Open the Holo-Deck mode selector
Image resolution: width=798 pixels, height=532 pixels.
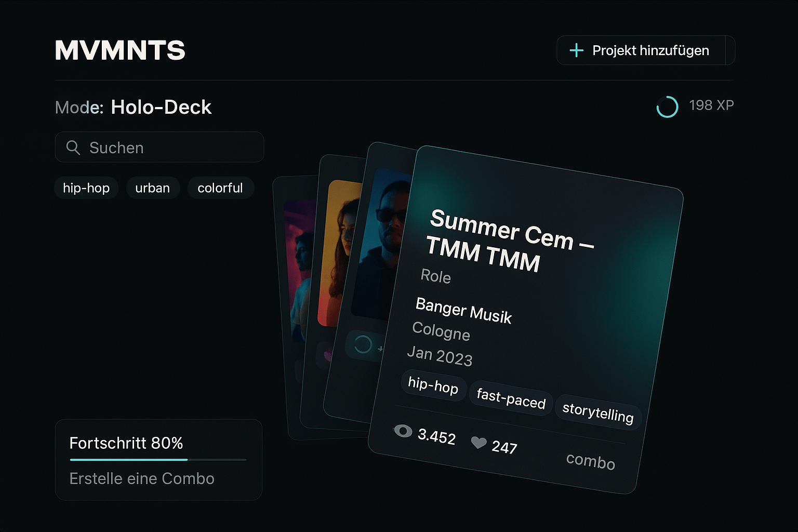[161, 108]
